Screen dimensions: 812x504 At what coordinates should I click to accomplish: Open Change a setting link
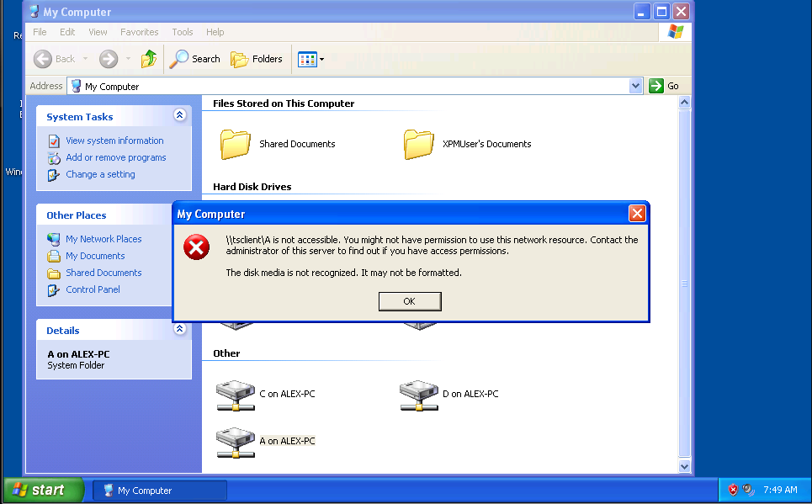click(100, 174)
